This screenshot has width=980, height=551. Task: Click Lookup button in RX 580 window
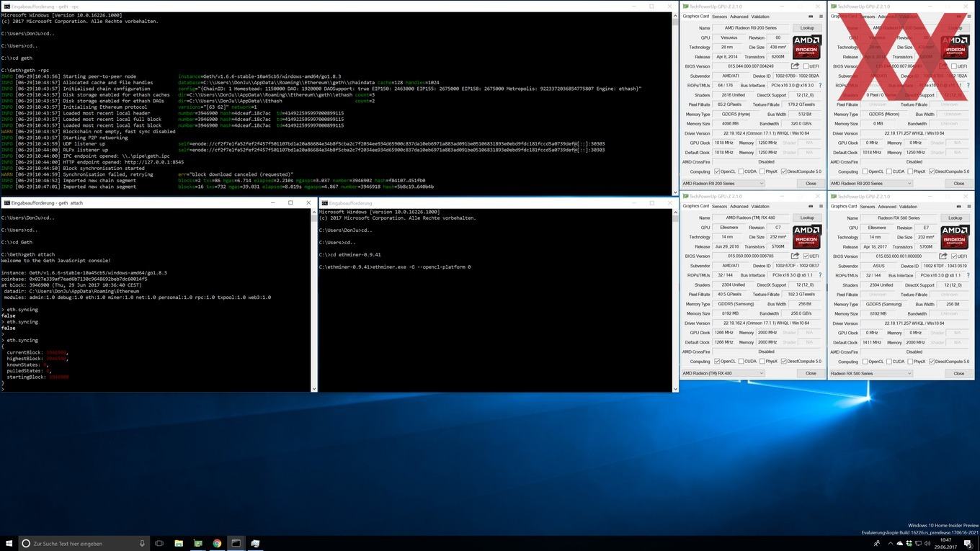pyautogui.click(x=955, y=218)
